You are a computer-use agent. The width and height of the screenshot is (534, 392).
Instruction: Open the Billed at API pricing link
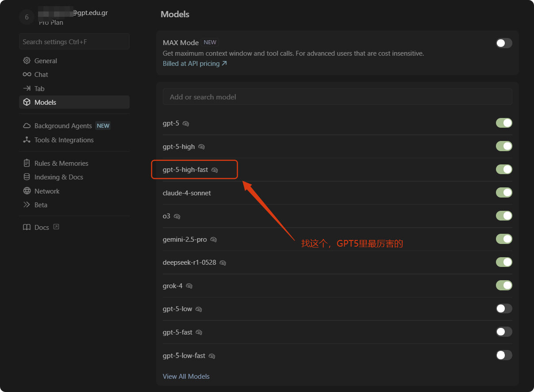point(195,64)
